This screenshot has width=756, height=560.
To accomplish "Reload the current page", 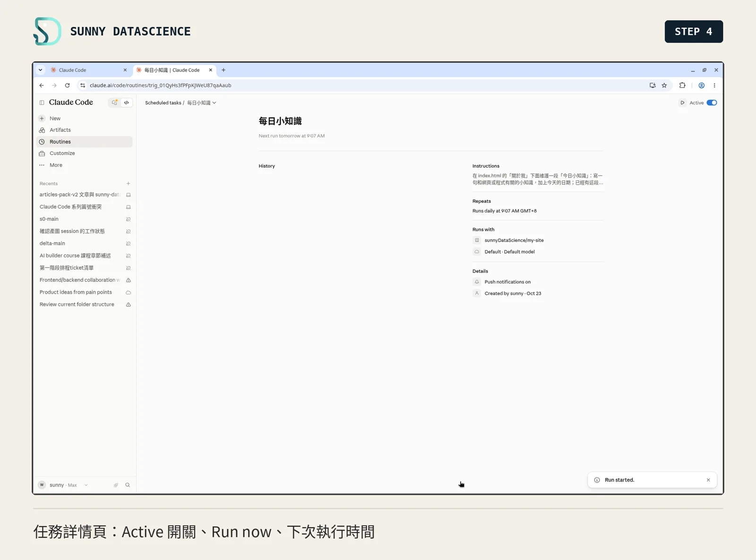I will point(68,86).
